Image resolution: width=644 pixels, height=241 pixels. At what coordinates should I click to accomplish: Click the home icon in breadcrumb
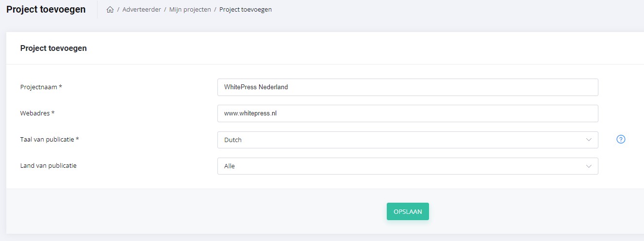click(x=110, y=10)
